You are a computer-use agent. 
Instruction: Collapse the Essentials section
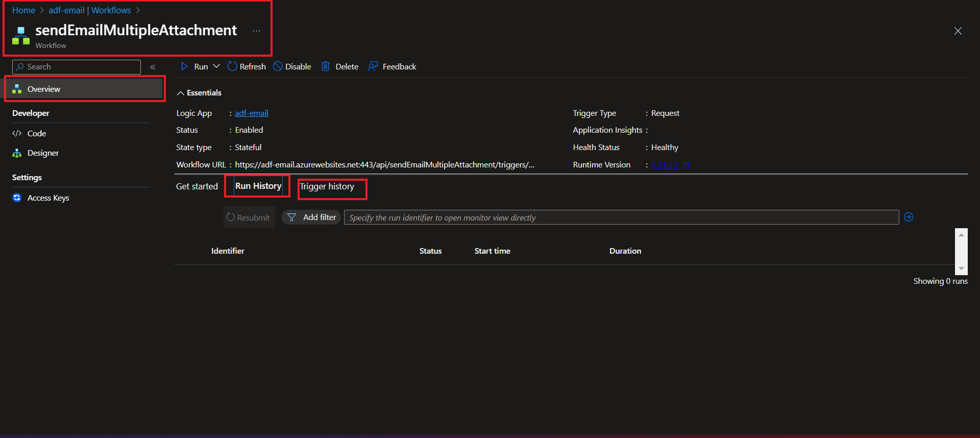[199, 92]
